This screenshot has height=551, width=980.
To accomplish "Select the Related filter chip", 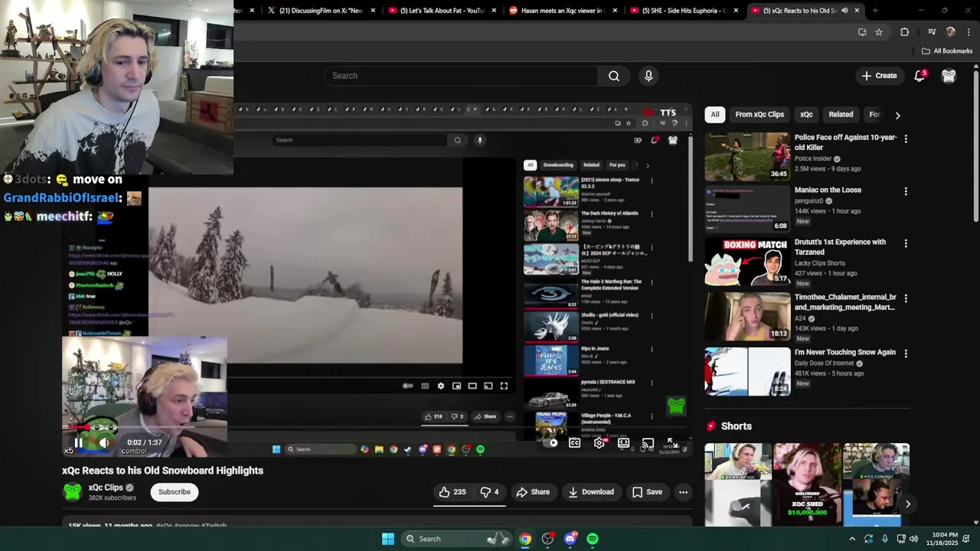I will click(x=841, y=114).
